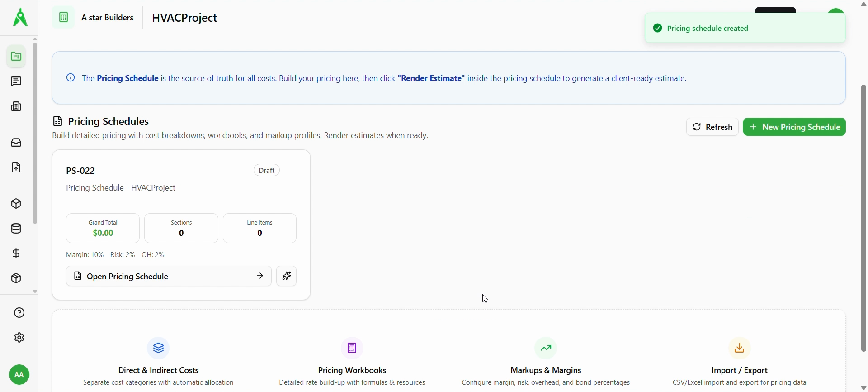Open the dollar sign icon in sidebar
Screen dimensions: 868x392
(x=16, y=253)
